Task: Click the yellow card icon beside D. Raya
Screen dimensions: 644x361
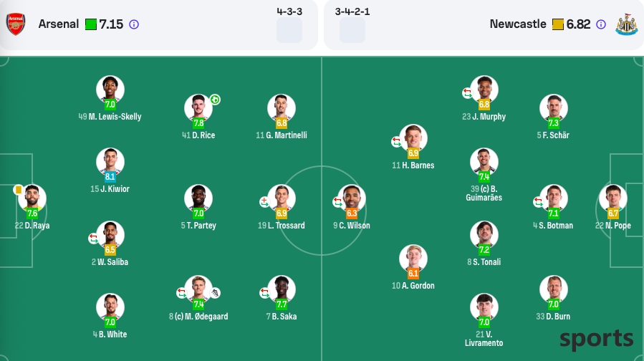Action: pos(18,190)
